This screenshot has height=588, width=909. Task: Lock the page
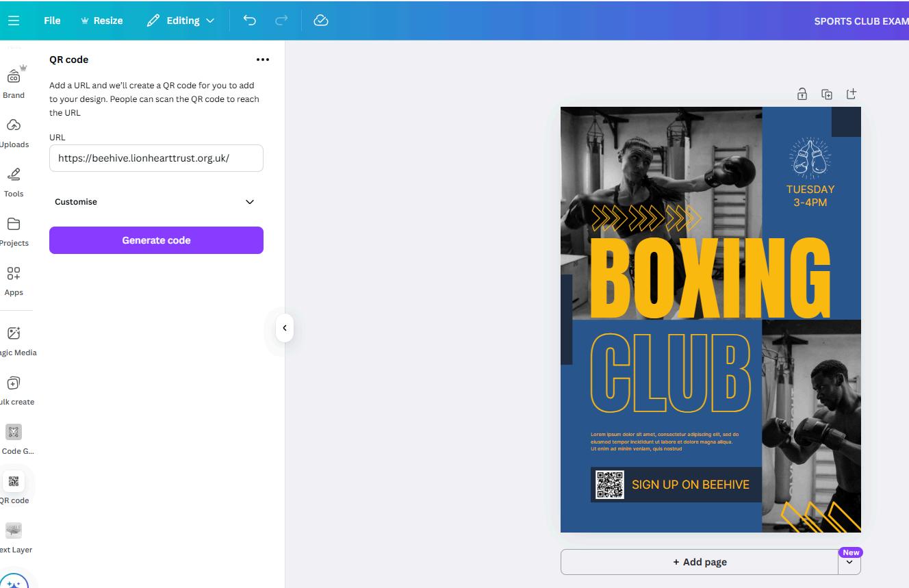coord(802,94)
